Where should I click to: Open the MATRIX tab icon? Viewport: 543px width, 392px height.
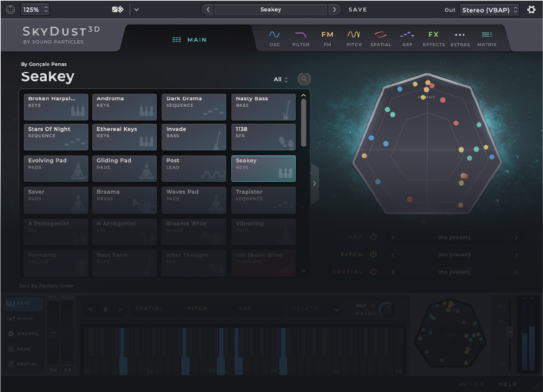click(486, 39)
